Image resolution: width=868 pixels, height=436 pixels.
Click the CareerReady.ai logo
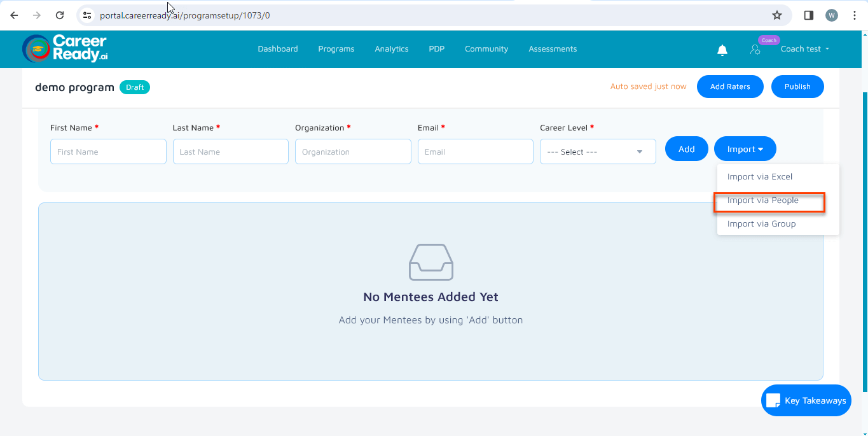[65, 48]
